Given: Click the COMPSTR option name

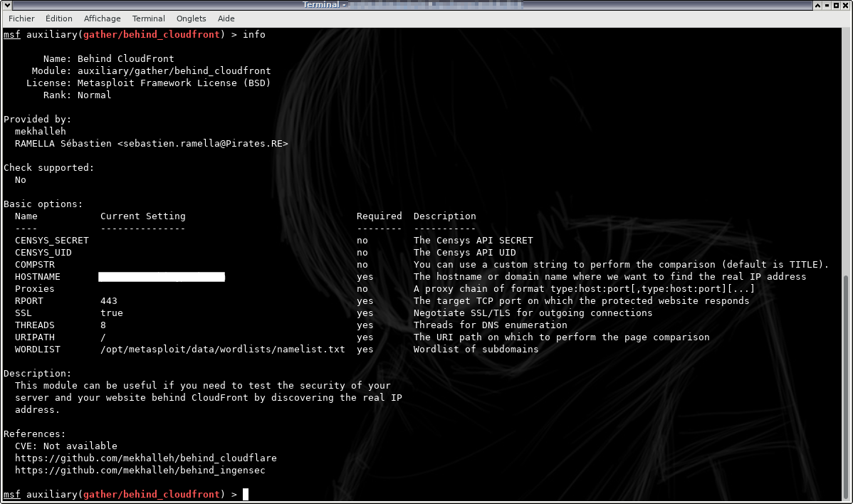Looking at the screenshot, I should (35, 264).
